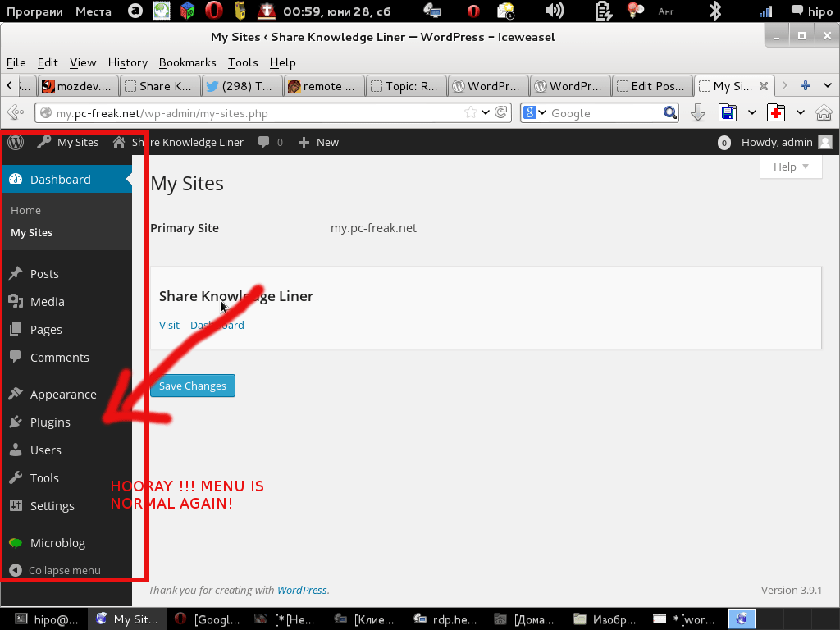Open the Bookmarks menu
This screenshot has height=630, width=840.
187,62
